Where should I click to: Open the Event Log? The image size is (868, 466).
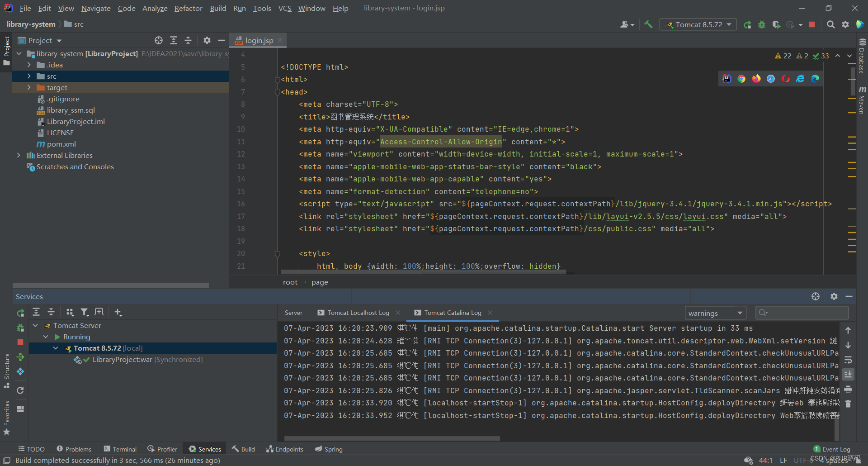click(832, 449)
